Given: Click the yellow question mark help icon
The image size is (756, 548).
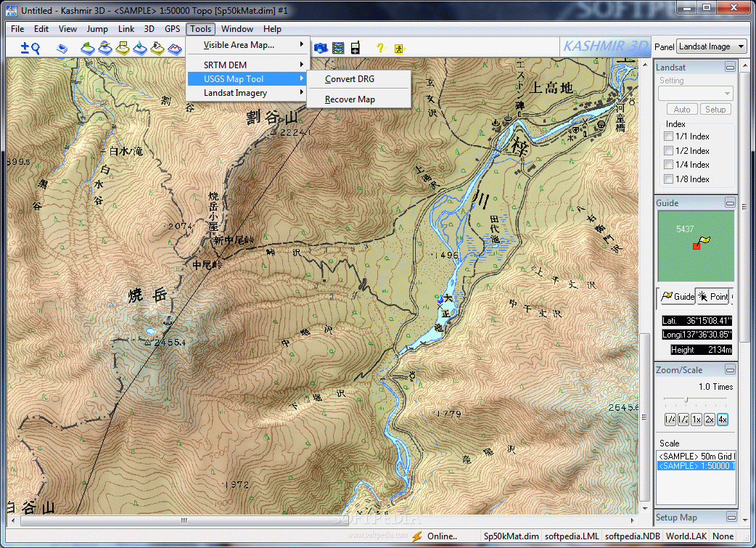Looking at the screenshot, I should coord(381,47).
